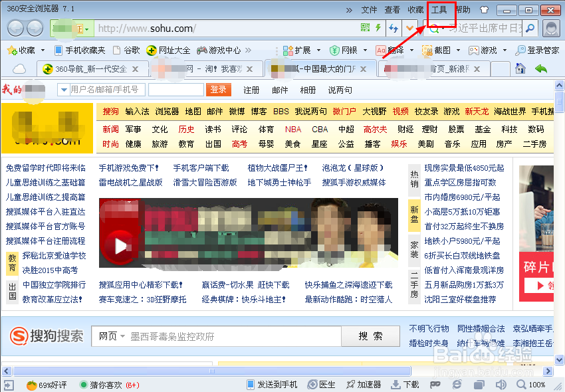The height and width of the screenshot is (392, 565).
Task: Click the cloud icon left of tabs
Action: coord(19,69)
